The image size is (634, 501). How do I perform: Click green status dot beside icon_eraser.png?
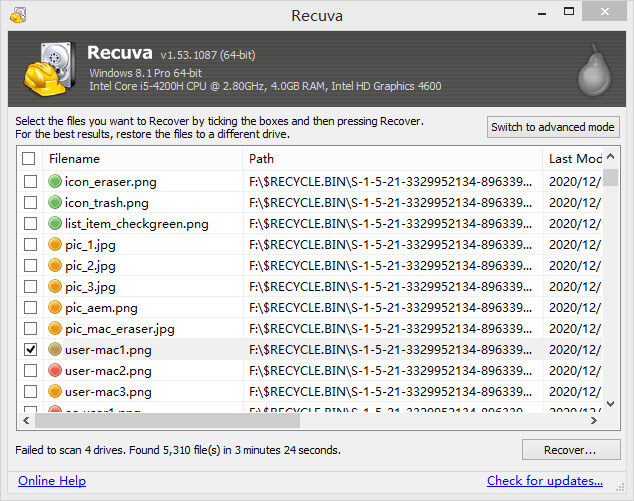[56, 182]
